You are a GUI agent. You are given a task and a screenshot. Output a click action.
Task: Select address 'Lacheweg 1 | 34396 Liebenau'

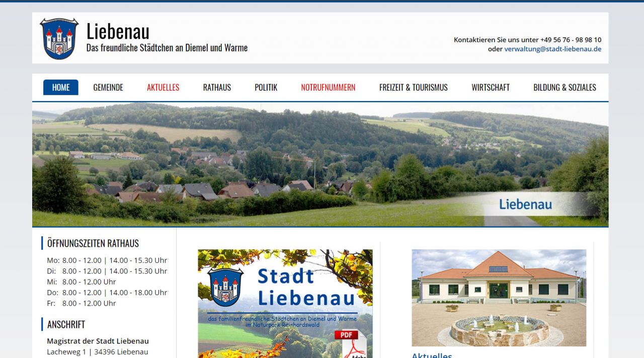tap(98, 351)
